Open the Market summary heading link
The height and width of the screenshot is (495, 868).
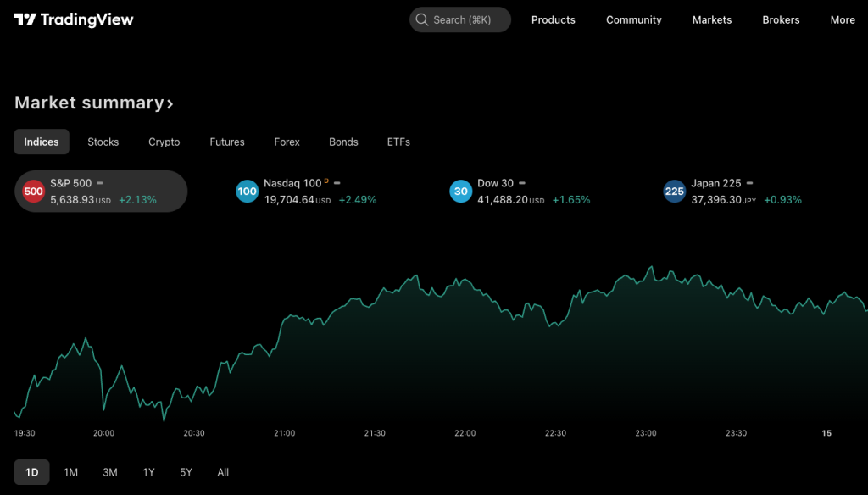93,103
